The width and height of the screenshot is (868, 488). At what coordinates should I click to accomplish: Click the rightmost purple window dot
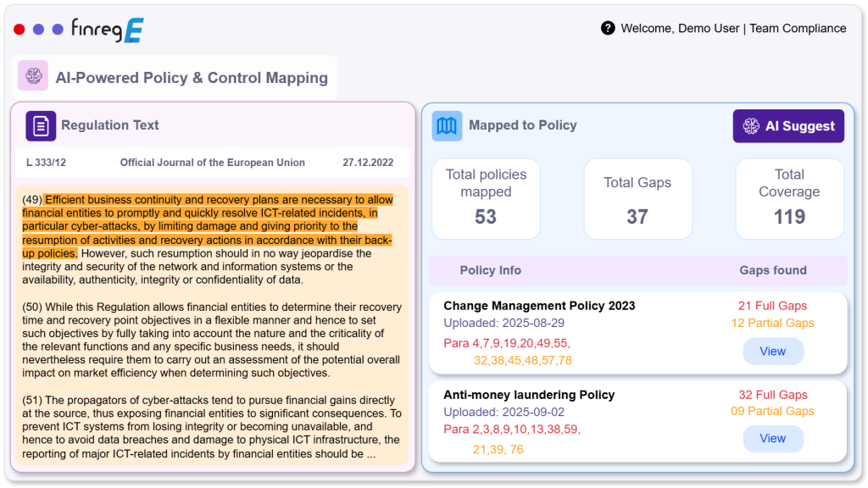(x=58, y=30)
